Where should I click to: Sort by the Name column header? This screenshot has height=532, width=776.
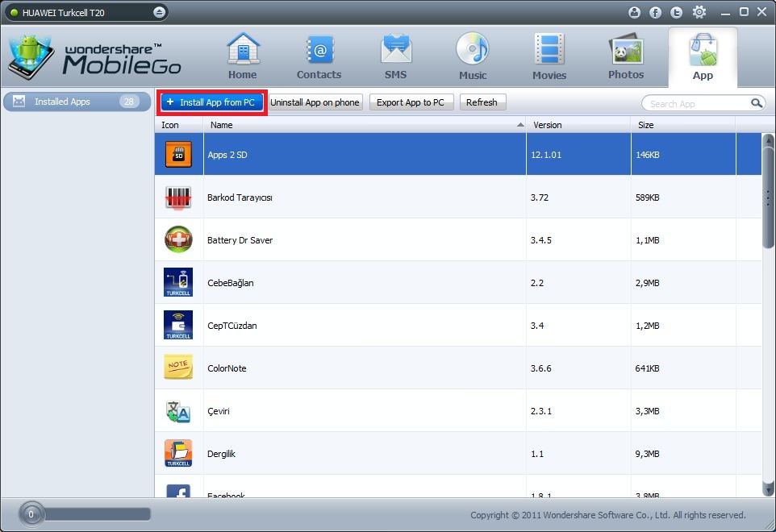click(365, 125)
